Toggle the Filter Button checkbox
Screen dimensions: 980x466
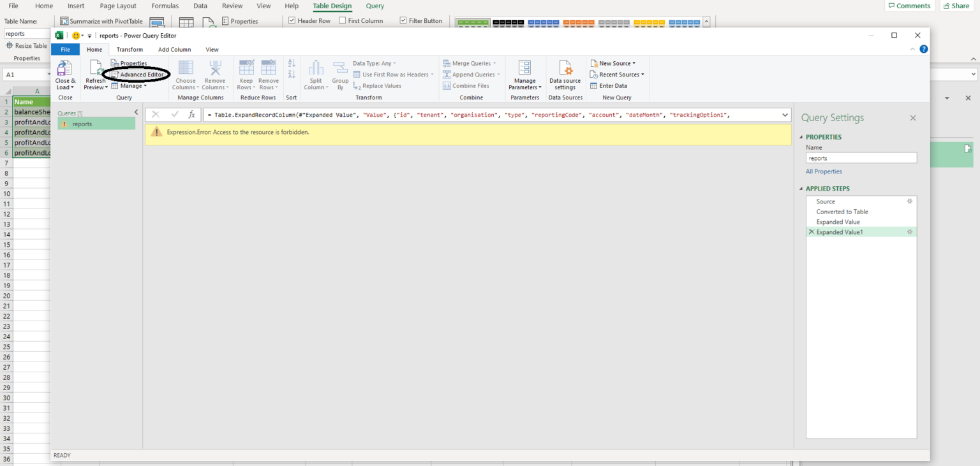point(403,20)
